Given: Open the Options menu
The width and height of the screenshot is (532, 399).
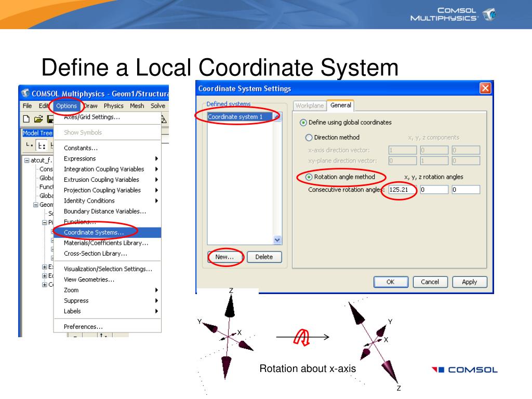Looking at the screenshot, I should (x=66, y=106).
